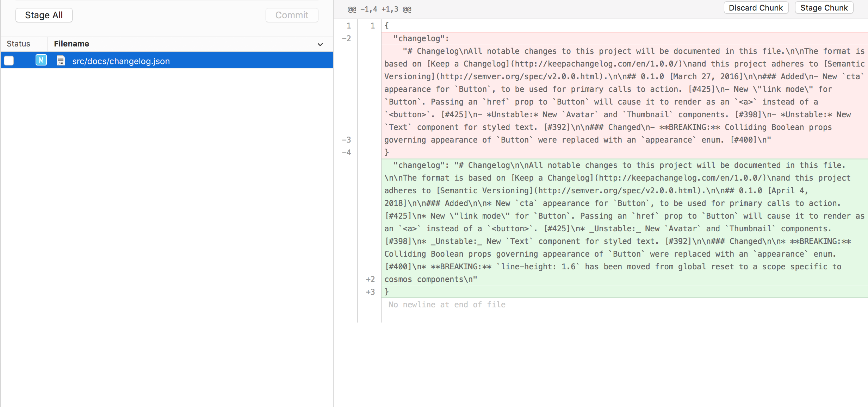Click the -4 marker in the left gutter
This screenshot has width=868, height=407.
pos(347,152)
